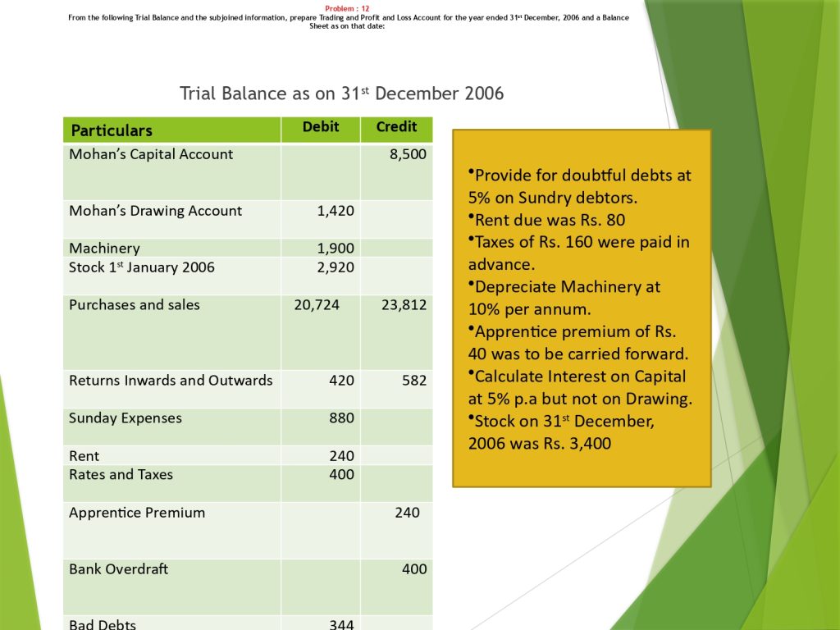The image size is (840, 630).
Task: Click the Stock 1st January 2006 label
Action: click(x=141, y=267)
